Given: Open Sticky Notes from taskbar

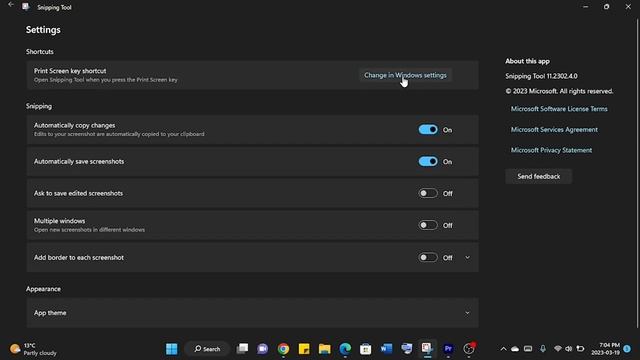Looking at the screenshot, I should pos(304,349).
